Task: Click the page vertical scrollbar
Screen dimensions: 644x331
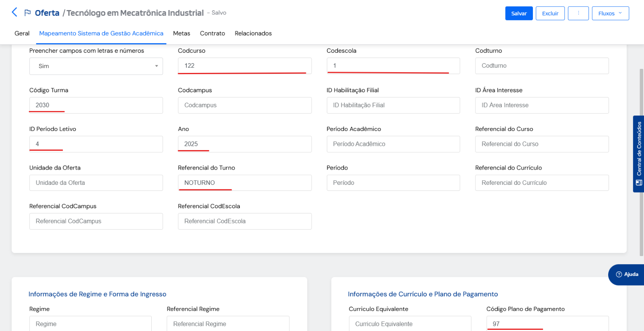Action: (x=642, y=162)
